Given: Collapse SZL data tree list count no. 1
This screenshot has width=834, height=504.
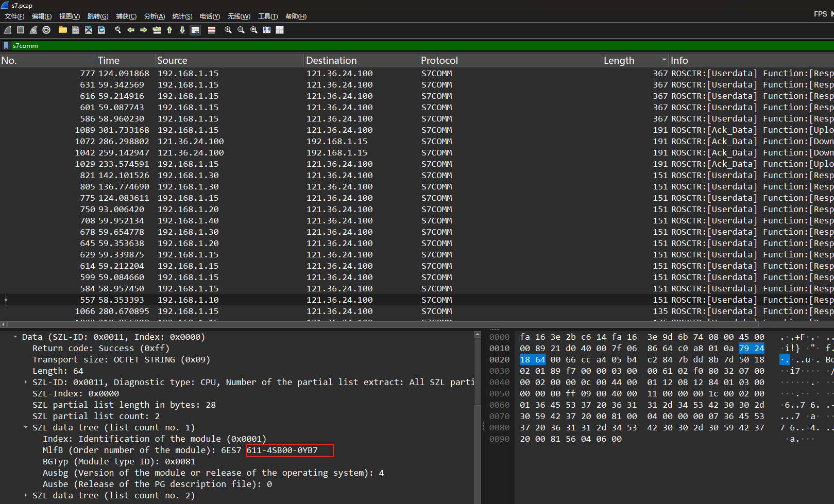Looking at the screenshot, I should (x=26, y=427).
